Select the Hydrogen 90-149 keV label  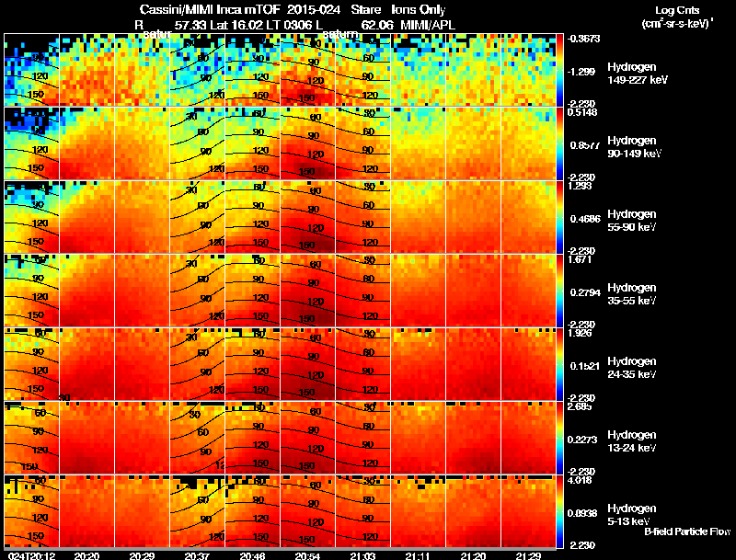(635, 147)
